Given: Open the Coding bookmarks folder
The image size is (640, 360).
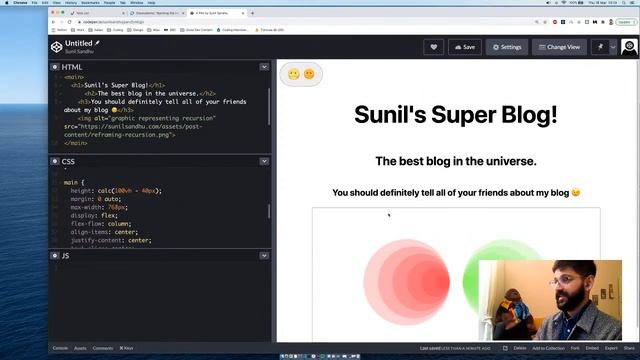Looking at the screenshot, I should click(x=116, y=30).
